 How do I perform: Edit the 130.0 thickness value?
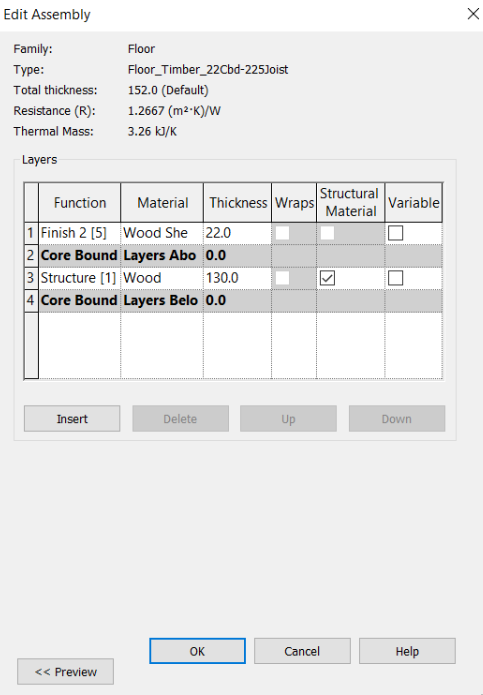[238, 278]
